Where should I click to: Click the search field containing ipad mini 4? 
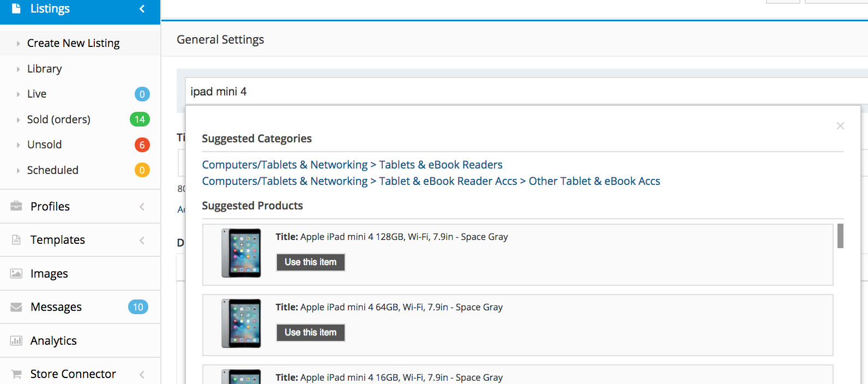(526, 92)
